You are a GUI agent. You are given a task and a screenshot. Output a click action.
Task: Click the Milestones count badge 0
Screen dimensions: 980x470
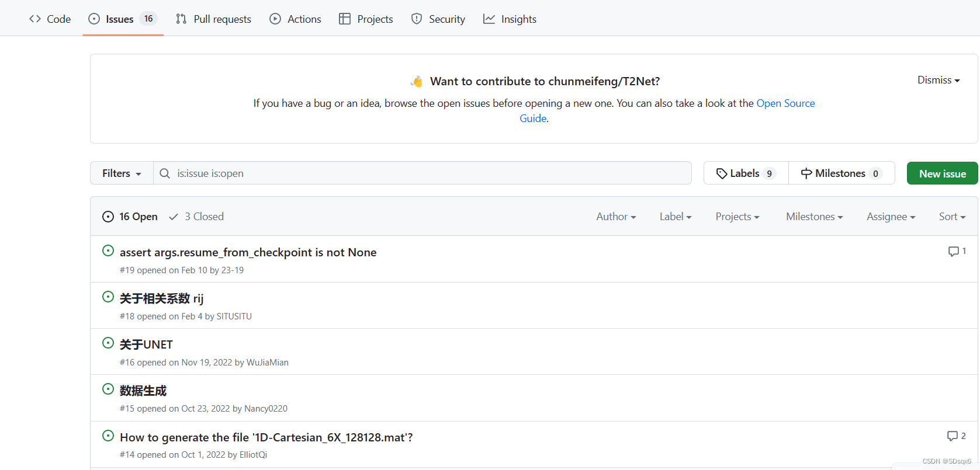click(x=875, y=173)
